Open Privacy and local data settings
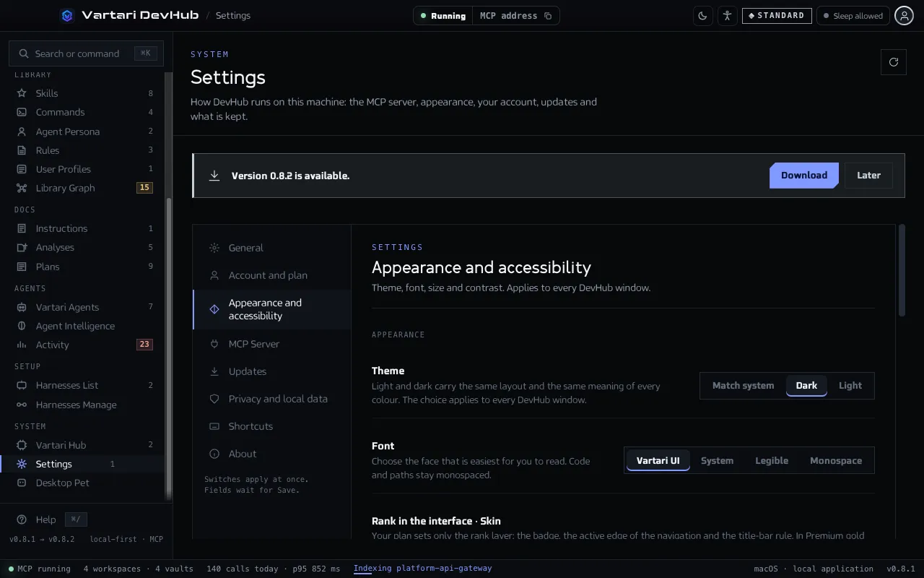The height and width of the screenshot is (578, 924). pyautogui.click(x=272, y=399)
